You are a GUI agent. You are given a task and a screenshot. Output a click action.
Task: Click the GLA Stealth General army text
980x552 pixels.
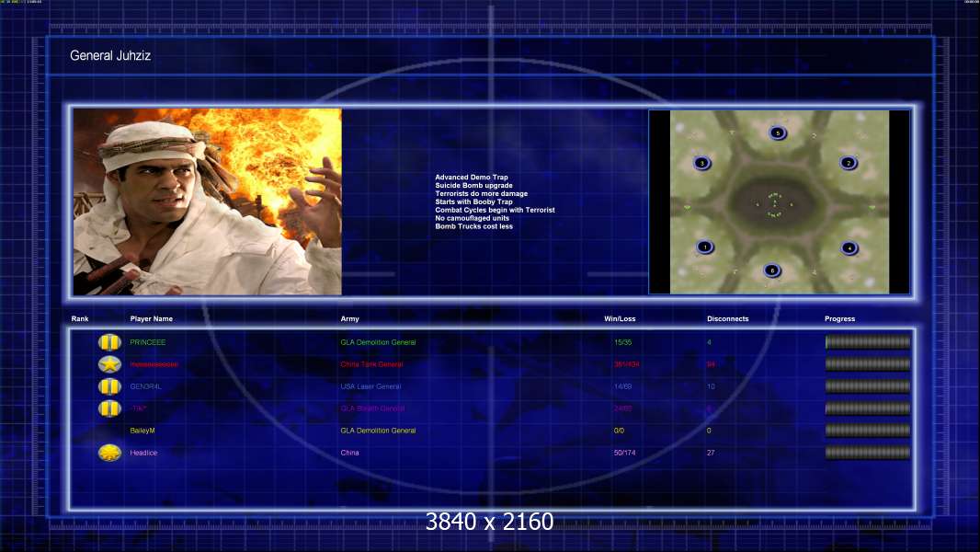pyautogui.click(x=372, y=408)
